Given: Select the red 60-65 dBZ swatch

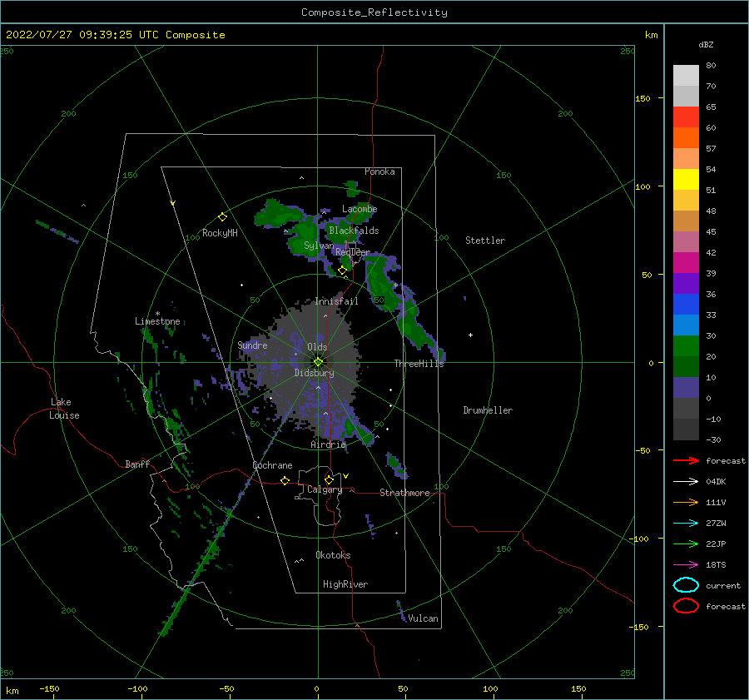Looking at the screenshot, I should pyautogui.click(x=686, y=117).
